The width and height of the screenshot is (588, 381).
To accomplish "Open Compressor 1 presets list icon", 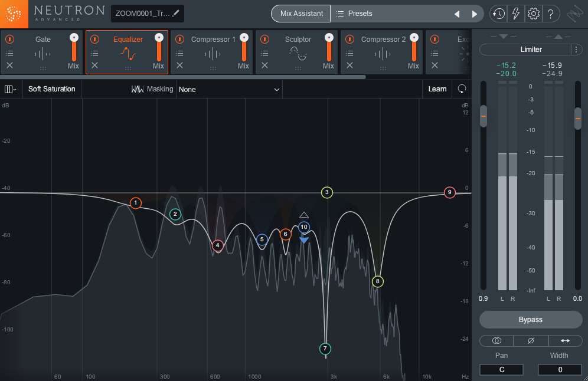I will [179, 53].
